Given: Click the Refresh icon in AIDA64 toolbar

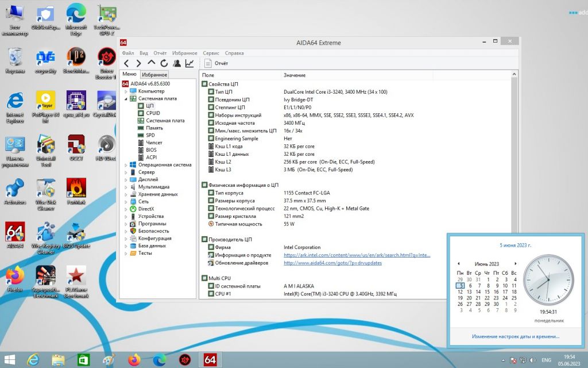Looking at the screenshot, I should (x=164, y=63).
